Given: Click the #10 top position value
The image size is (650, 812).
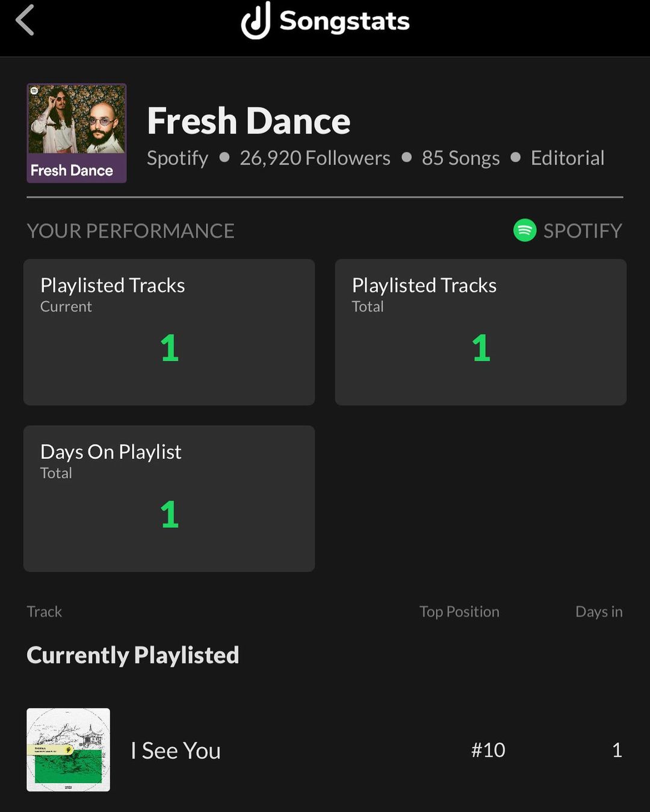Looking at the screenshot, I should click(x=488, y=750).
